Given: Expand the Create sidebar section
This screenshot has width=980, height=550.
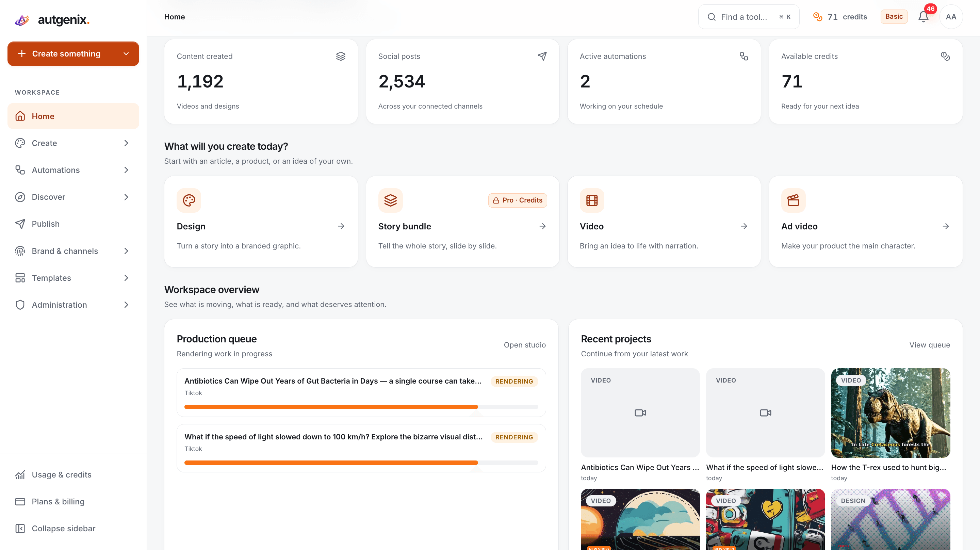Looking at the screenshot, I should pos(126,143).
